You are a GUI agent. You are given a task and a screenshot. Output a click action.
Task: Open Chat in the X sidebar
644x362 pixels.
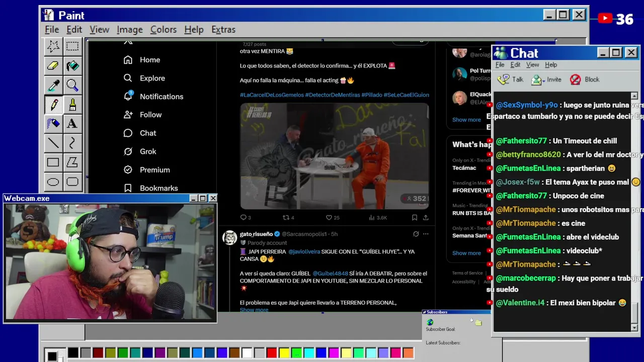140,133
